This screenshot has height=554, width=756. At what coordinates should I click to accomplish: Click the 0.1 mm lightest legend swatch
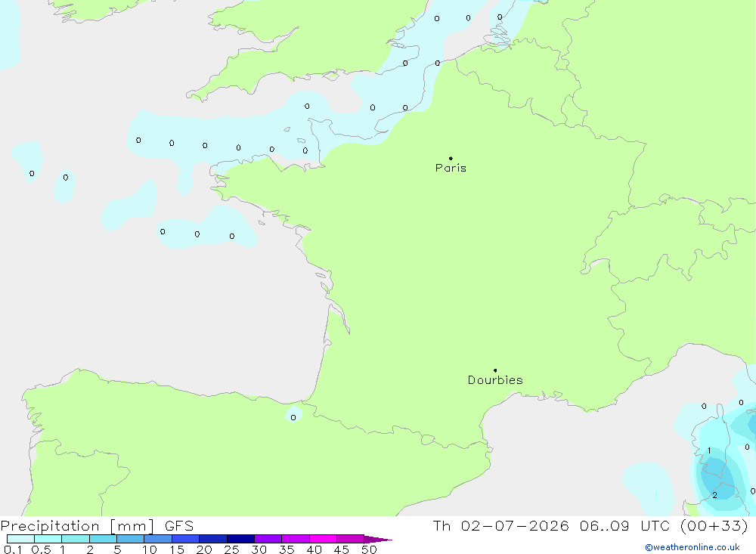[20, 539]
